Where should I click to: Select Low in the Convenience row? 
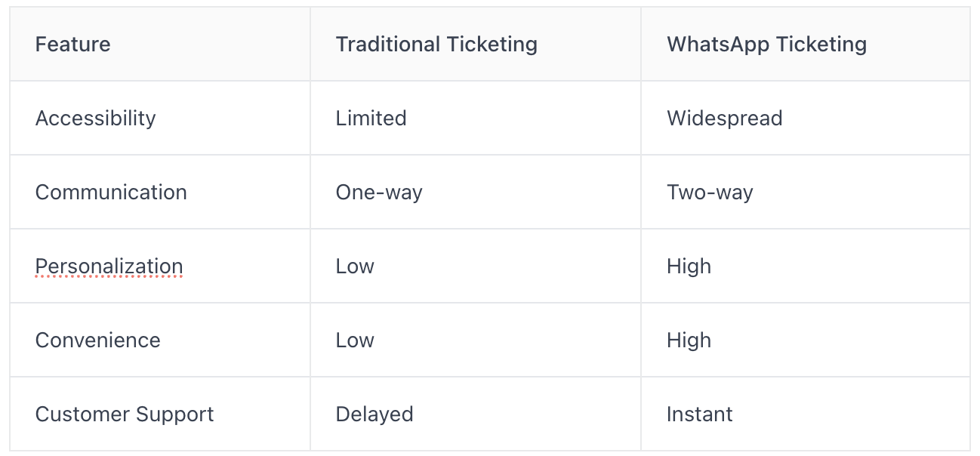click(355, 340)
